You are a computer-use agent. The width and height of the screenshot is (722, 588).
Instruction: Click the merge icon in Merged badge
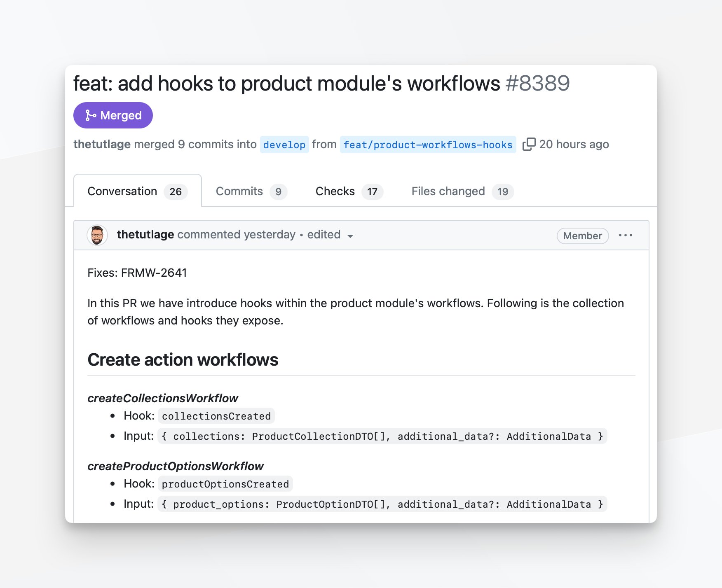[91, 115]
